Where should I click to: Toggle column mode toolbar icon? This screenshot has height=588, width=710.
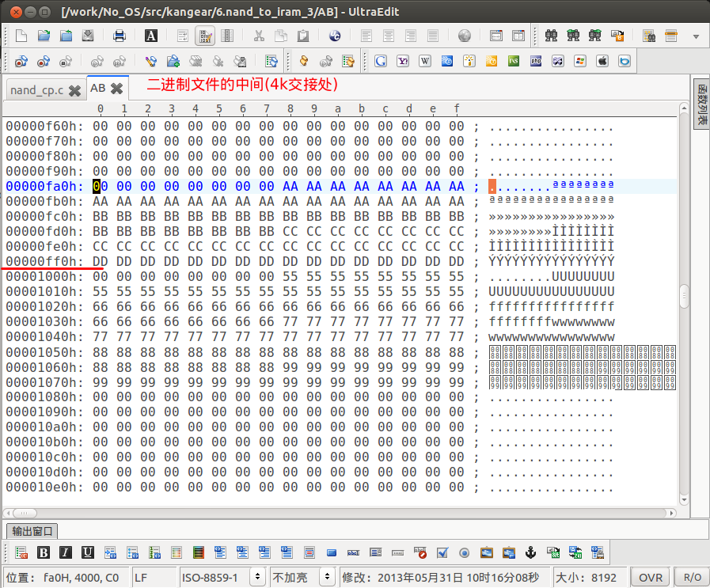pos(227,36)
